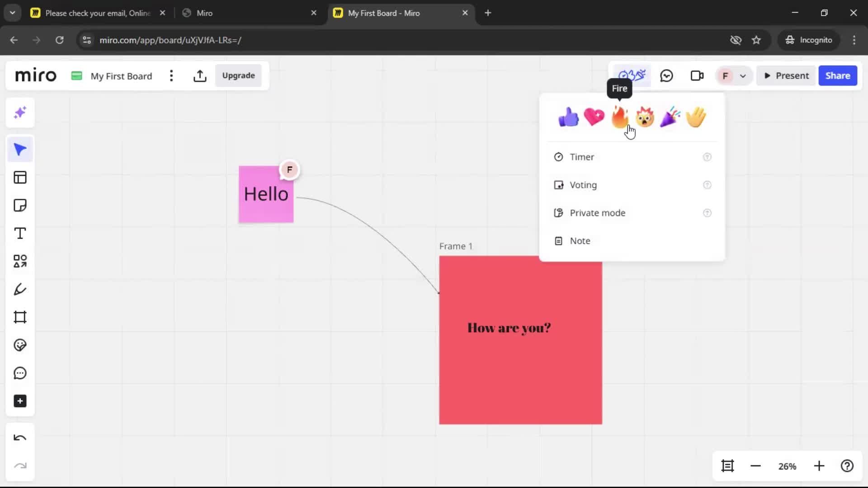Click the My First Board title

pos(121,76)
